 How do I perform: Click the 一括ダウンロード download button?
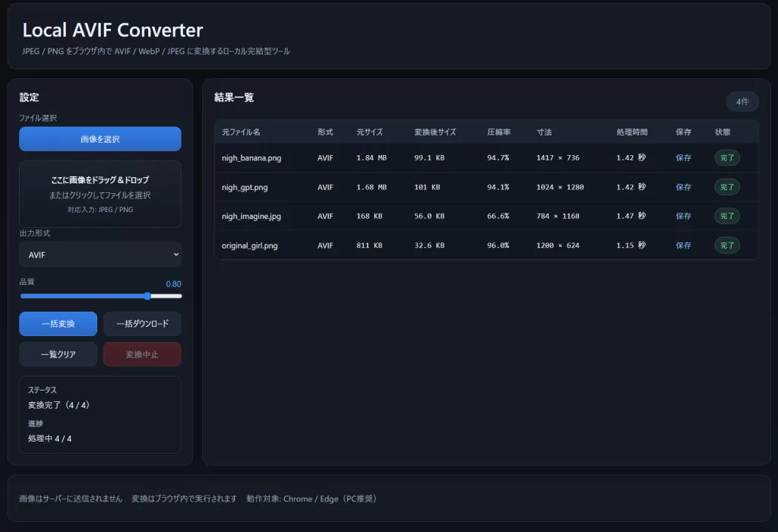(x=142, y=323)
